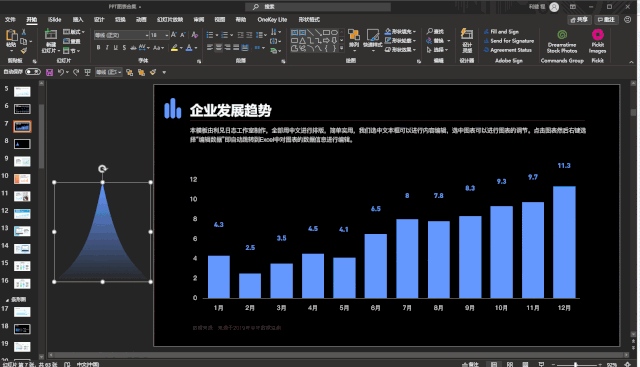Clear all formatting with the eraser A icon
Image resolution: width=640 pixels, height=367 pixels.
195,35
